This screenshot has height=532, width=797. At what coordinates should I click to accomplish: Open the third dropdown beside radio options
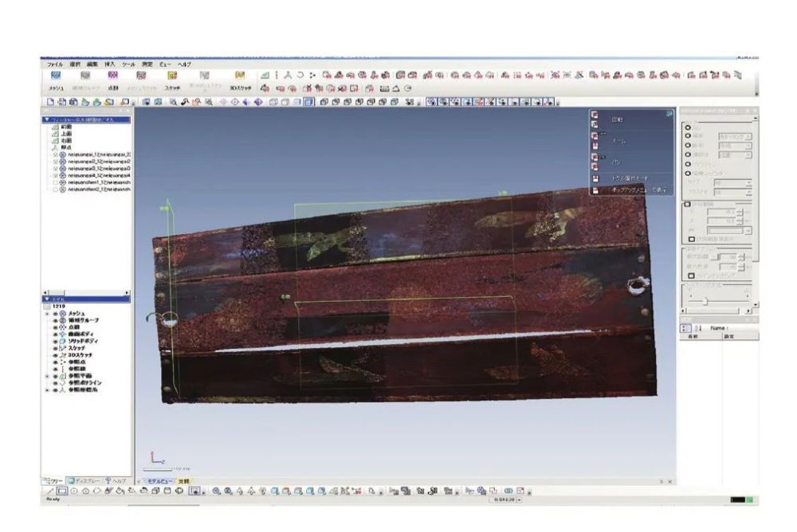tap(735, 155)
